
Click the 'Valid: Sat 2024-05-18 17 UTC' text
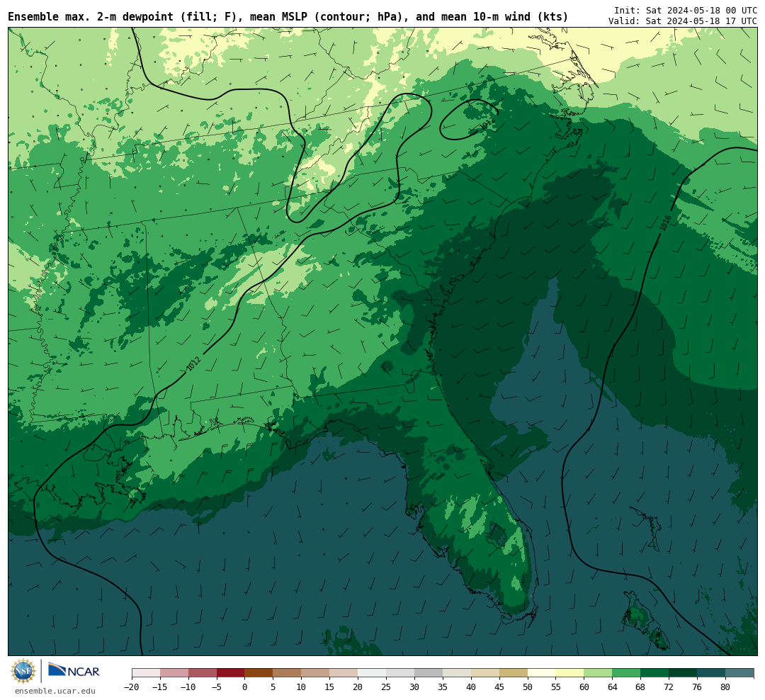(x=683, y=21)
